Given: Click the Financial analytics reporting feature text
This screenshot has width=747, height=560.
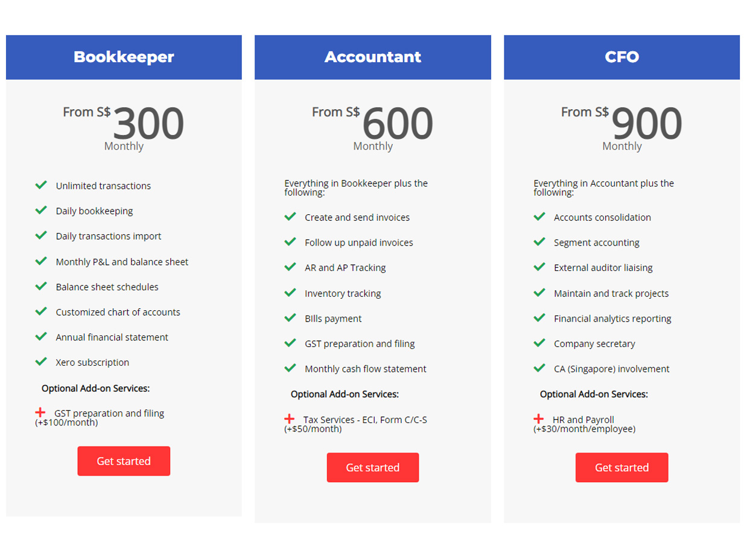Looking at the screenshot, I should [x=612, y=319].
